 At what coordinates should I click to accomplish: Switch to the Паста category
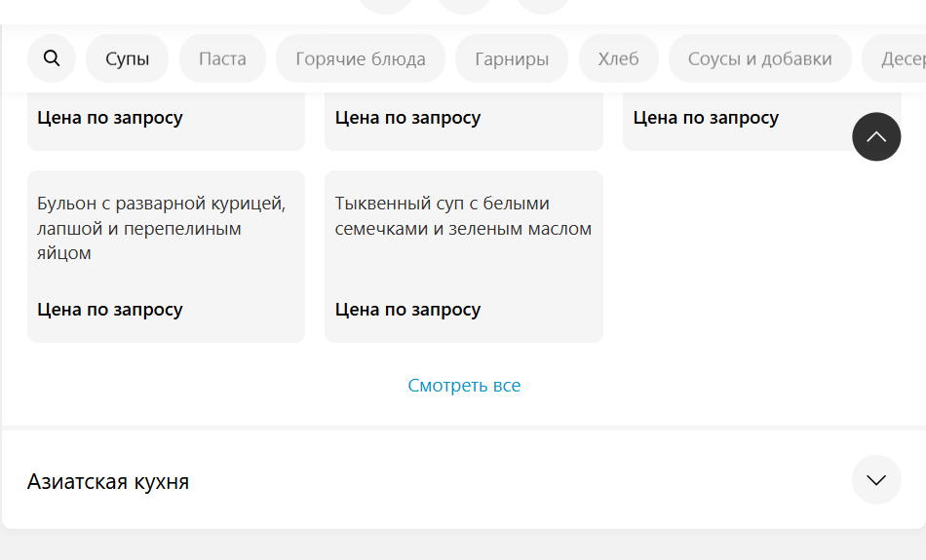click(222, 58)
